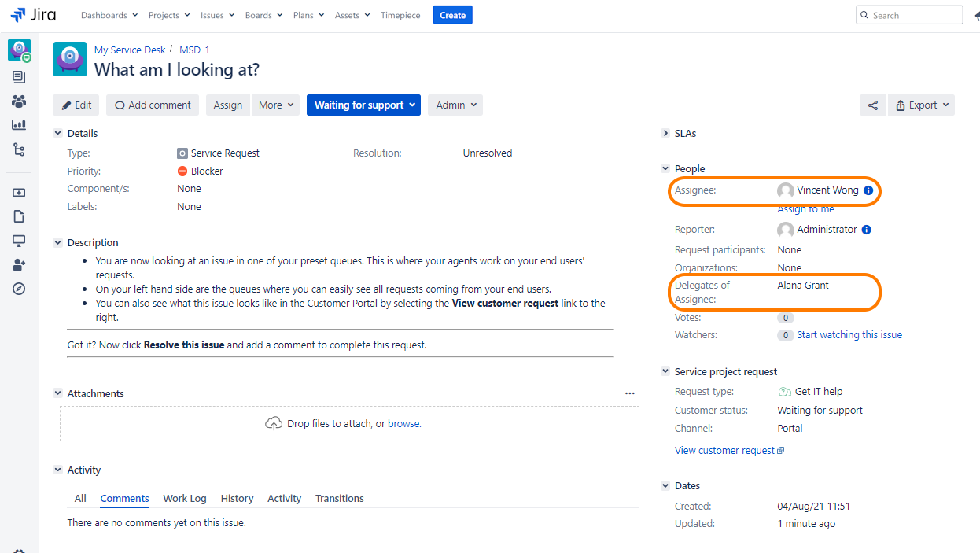Open the Export dropdown
The image size is (980, 553).
921,105
